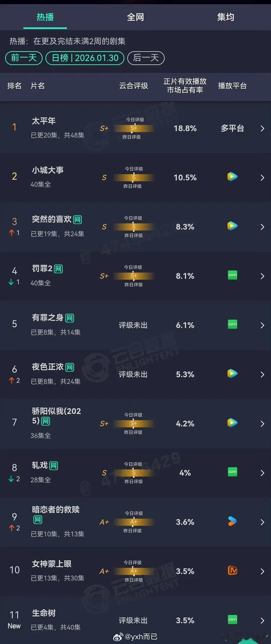The width and height of the screenshot is (271, 644).
Task: Click 前一天 to view previous day
Action: pyautogui.click(x=24, y=58)
